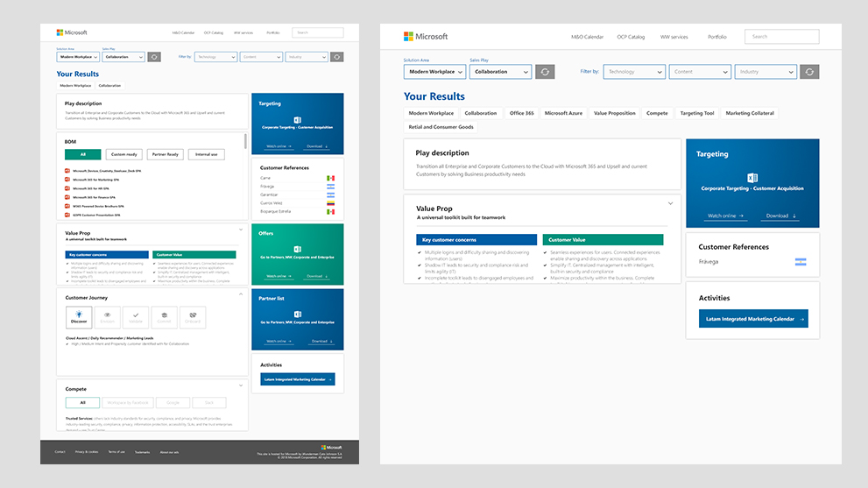This screenshot has height=488, width=868.
Task: Click the refresh icon after Industry dropdown, left page
Action: point(336,57)
